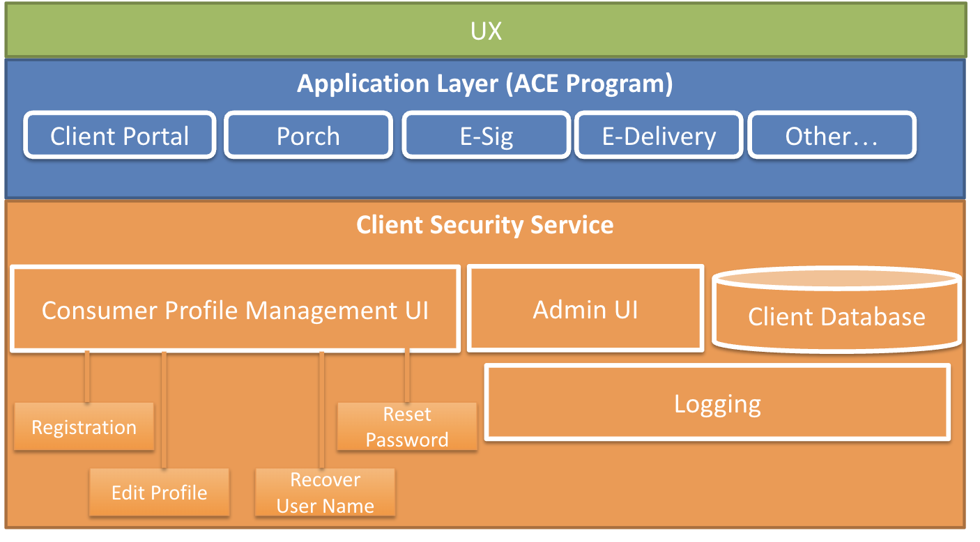Select the Application Layer (ACE Program) heading

[485, 84]
